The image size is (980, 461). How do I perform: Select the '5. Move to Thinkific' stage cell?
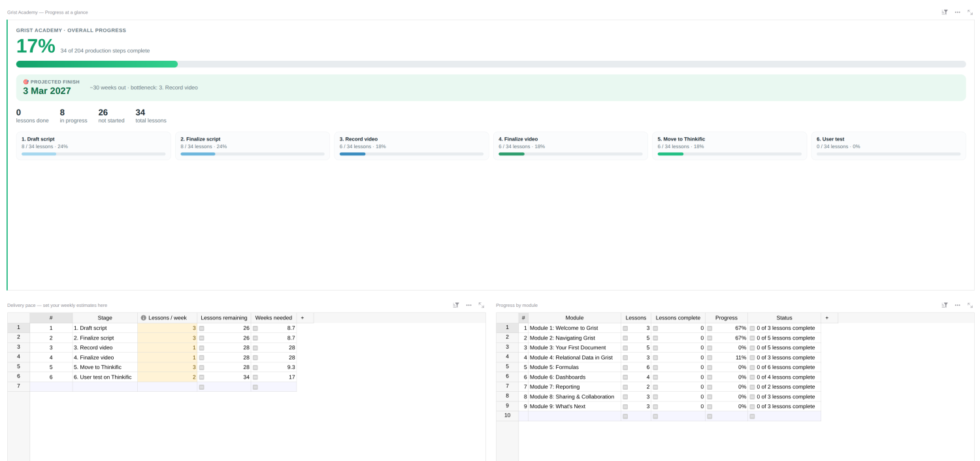[x=105, y=368]
